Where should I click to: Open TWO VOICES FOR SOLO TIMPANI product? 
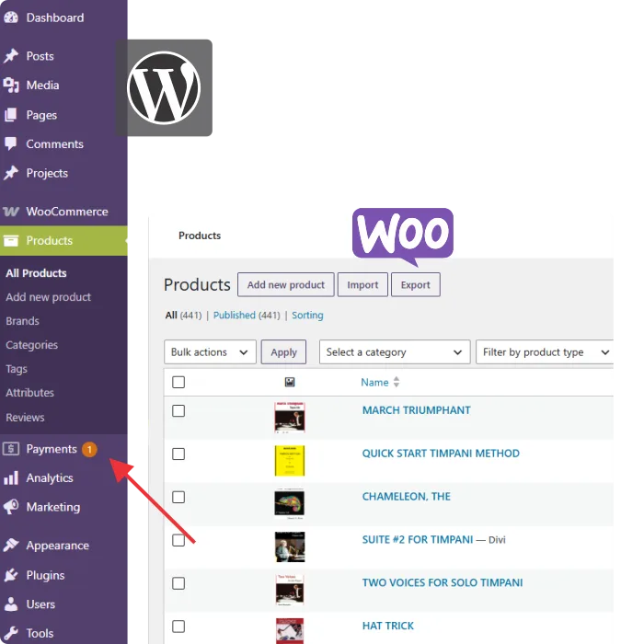click(443, 582)
